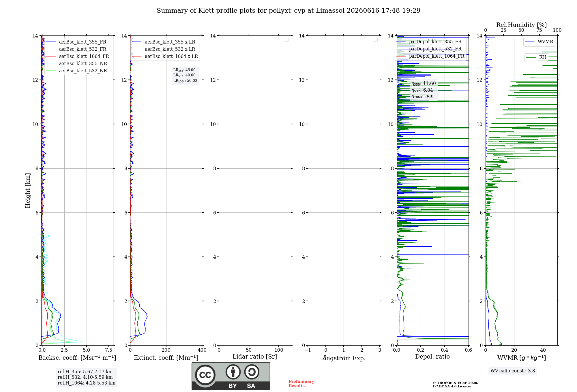Click the RH legend entry

tap(536, 57)
